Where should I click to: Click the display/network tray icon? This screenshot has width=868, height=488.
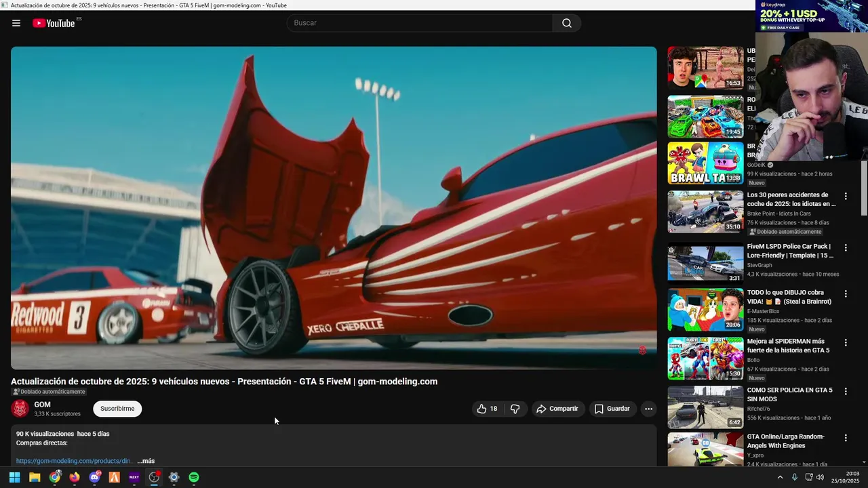(x=808, y=477)
